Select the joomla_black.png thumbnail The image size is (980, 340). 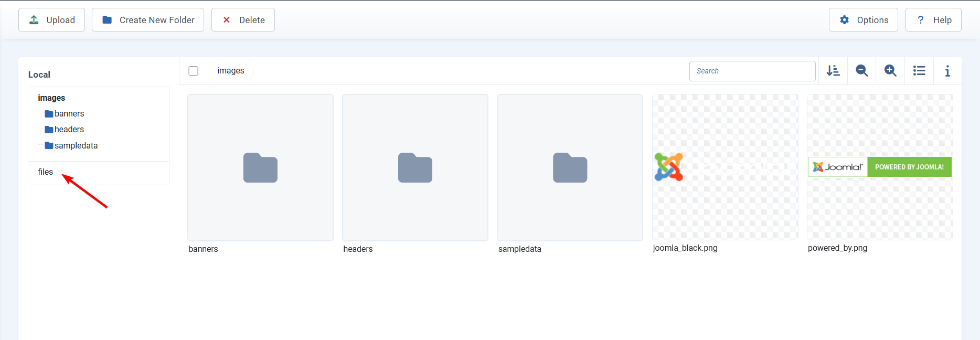pos(725,167)
